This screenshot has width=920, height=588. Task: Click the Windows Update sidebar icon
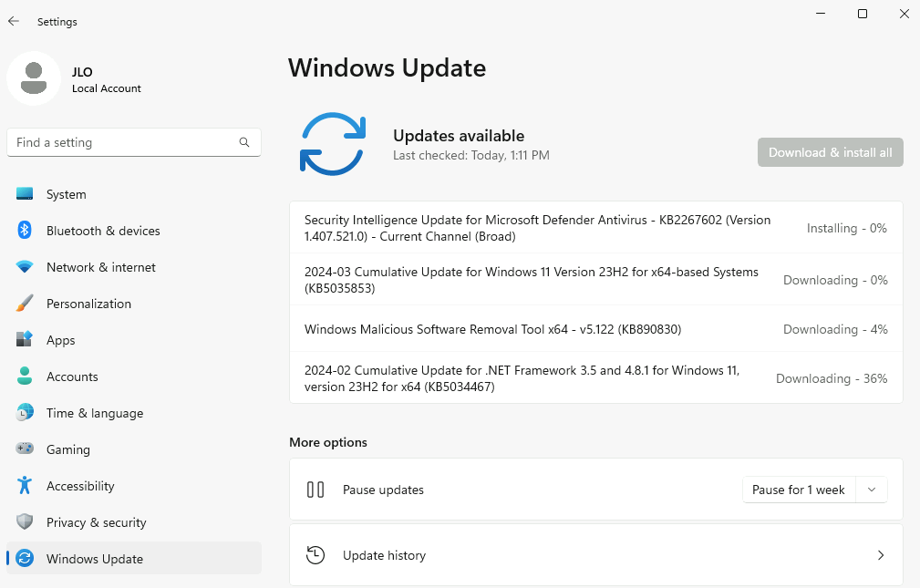(x=25, y=558)
